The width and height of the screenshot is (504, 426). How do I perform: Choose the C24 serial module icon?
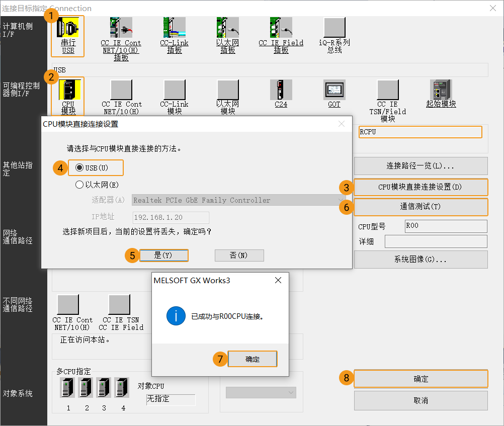[280, 91]
